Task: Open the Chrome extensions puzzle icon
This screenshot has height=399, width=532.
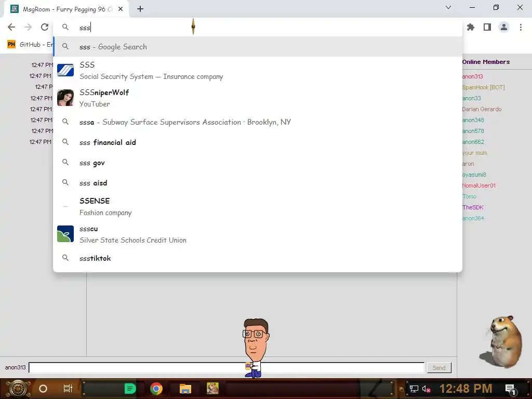Action: 471,27
